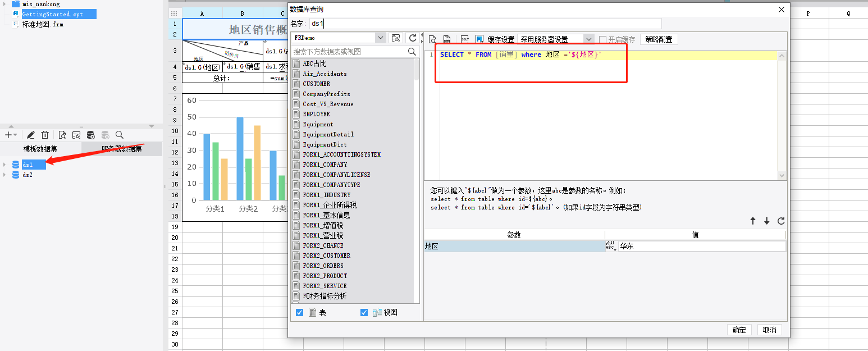Click the add dataset plus icon
Screen dimensions: 868x351
coord(8,135)
